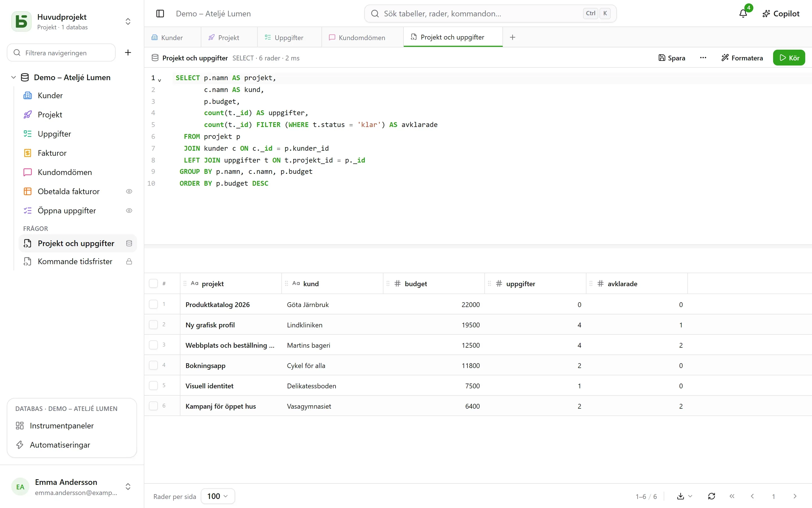Select the Projekt och uppgifter tab
The width and height of the screenshot is (812, 508).
453,37
